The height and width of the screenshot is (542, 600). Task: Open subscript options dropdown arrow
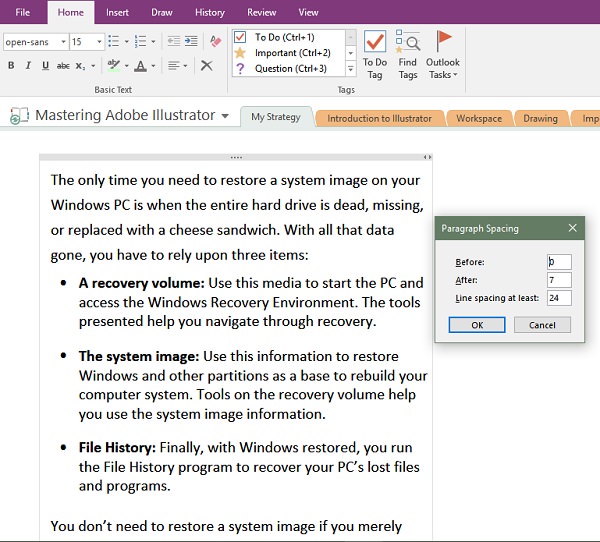click(93, 66)
